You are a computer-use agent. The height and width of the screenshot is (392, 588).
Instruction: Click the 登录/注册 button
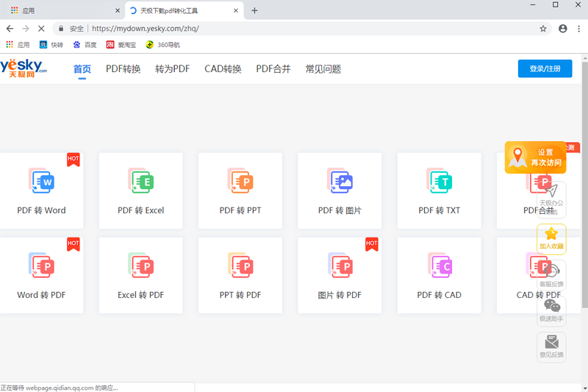tap(545, 68)
